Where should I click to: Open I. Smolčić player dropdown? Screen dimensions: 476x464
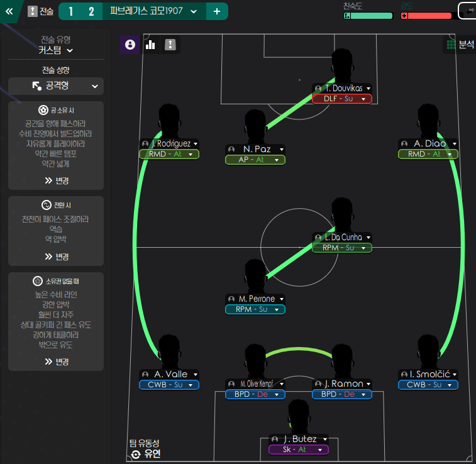coord(455,374)
